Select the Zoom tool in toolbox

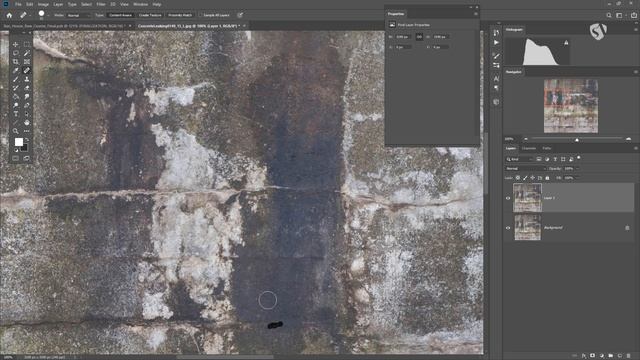click(16, 131)
